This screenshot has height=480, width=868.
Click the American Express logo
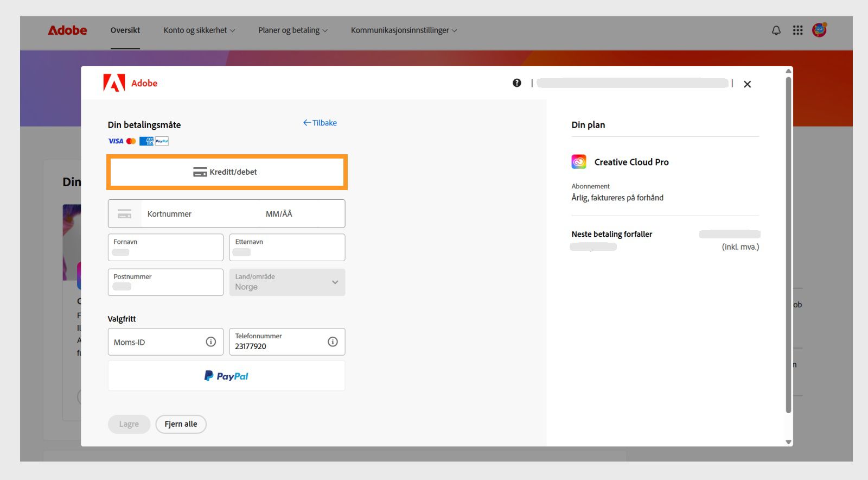tap(146, 141)
